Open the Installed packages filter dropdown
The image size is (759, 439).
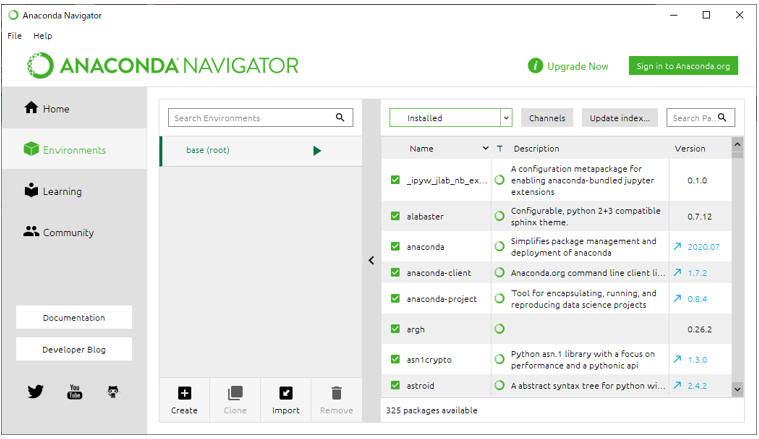coord(450,118)
